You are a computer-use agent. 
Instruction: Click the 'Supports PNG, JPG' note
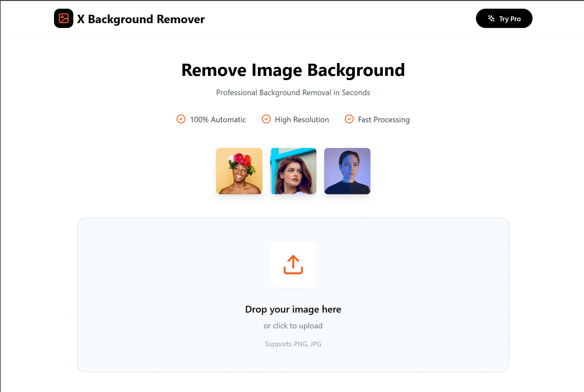coord(293,344)
